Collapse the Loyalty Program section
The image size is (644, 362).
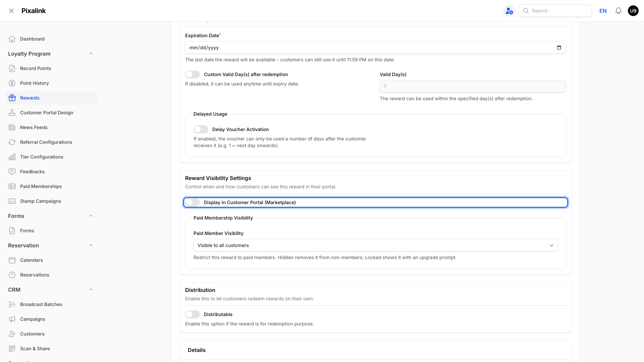pyautogui.click(x=91, y=54)
